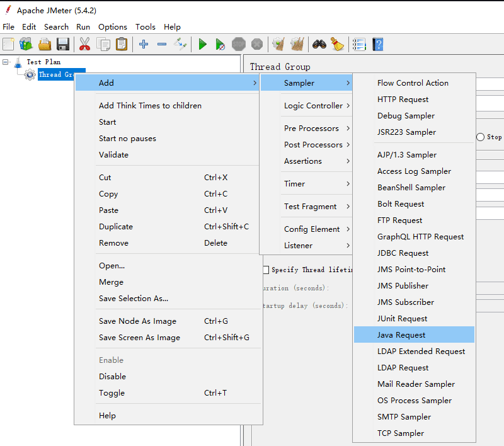Choose Debug Sampler entry
This screenshot has height=446, width=504.
tap(414, 116)
